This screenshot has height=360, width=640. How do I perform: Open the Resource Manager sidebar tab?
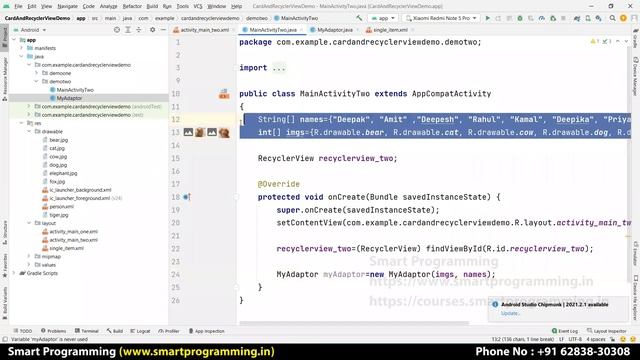4,79
